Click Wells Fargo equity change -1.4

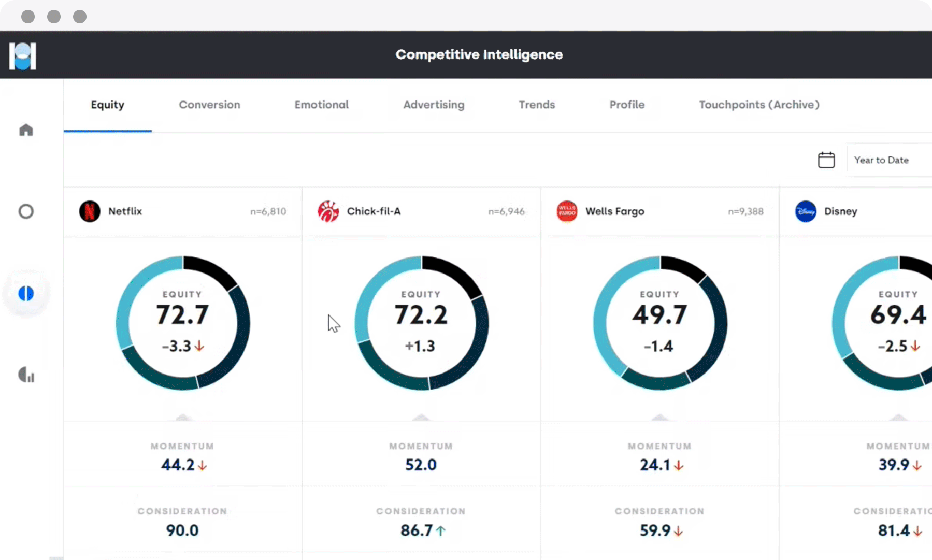tap(658, 346)
